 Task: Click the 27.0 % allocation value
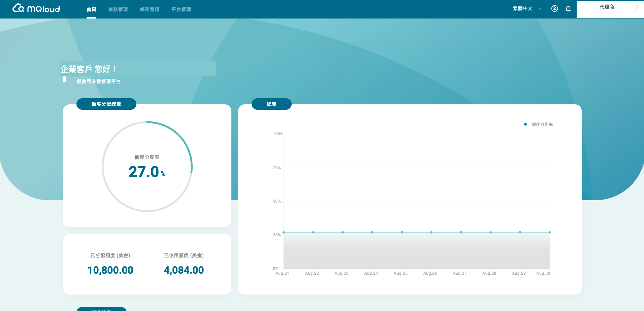point(147,172)
